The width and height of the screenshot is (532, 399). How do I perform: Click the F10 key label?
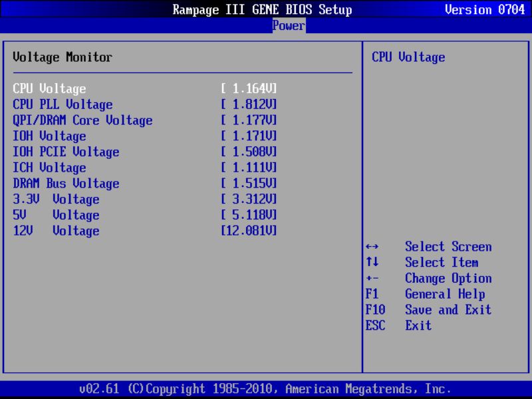click(375, 310)
